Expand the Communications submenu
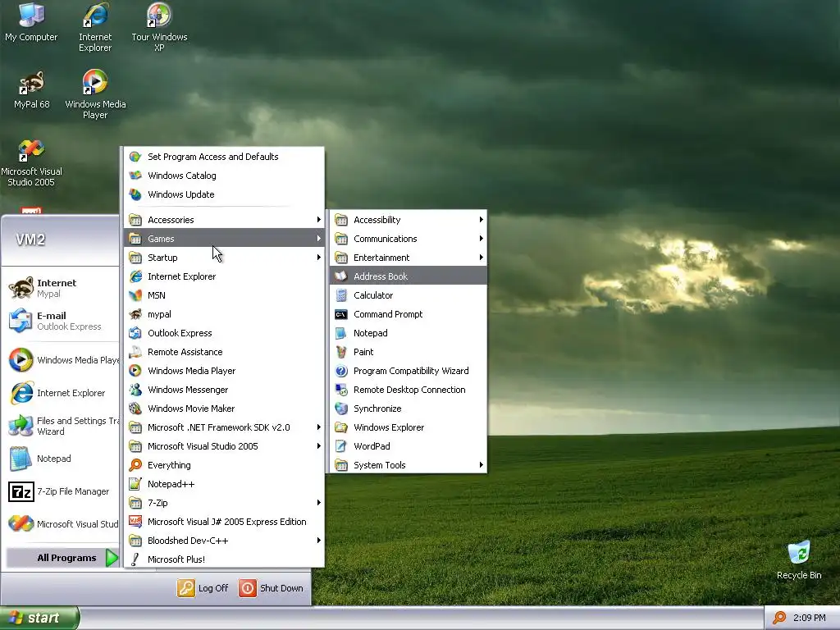The height and width of the screenshot is (630, 840). [x=409, y=239]
